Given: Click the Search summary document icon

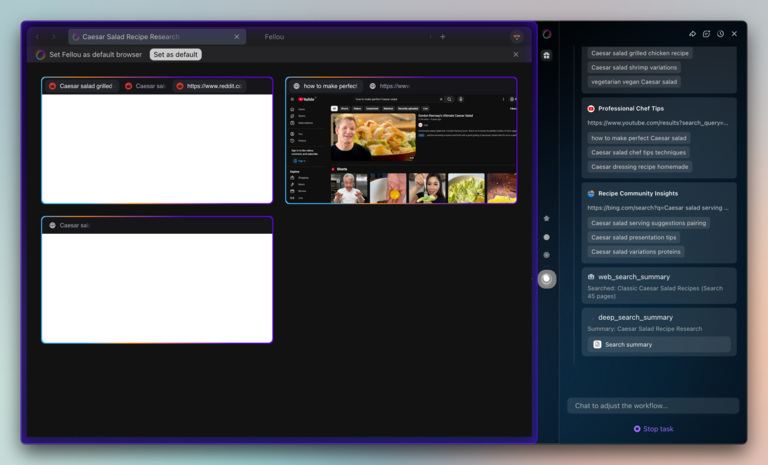Looking at the screenshot, I should tap(598, 344).
